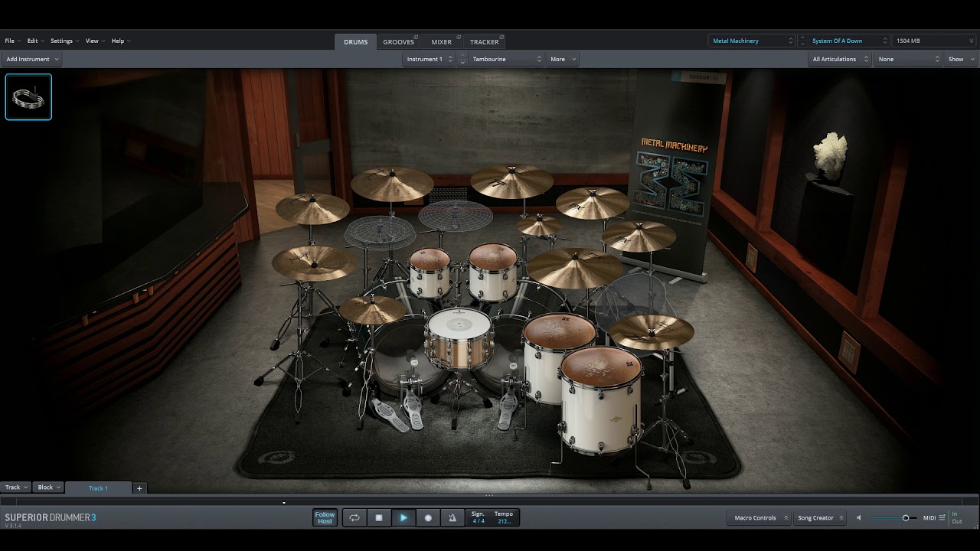The width and height of the screenshot is (980, 551).
Task: Click the master volume slider
Action: 893,518
